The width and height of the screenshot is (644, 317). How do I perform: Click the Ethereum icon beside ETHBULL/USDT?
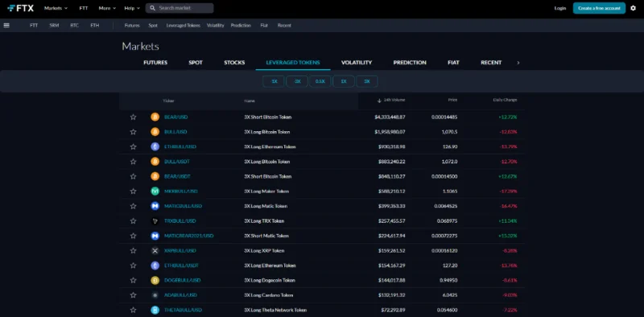click(x=155, y=266)
